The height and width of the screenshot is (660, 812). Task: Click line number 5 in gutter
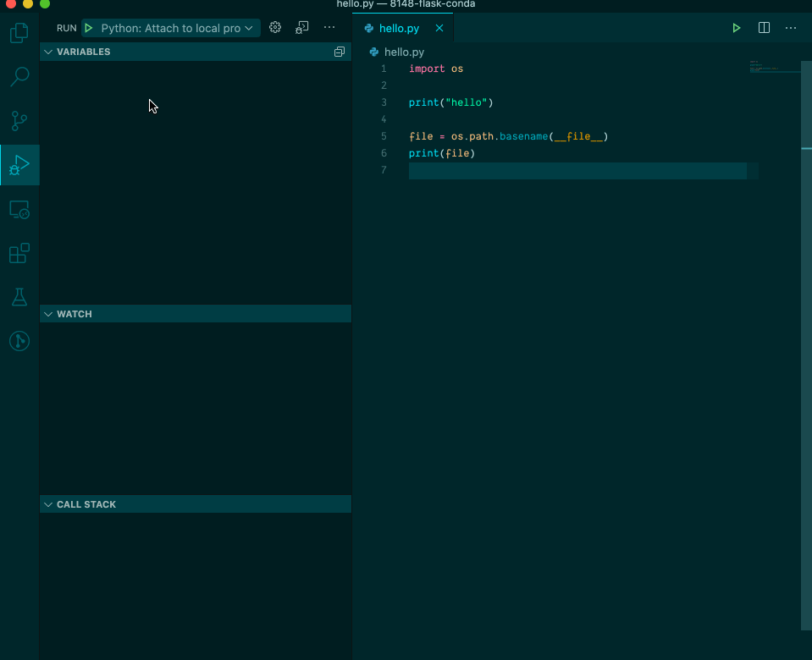[x=384, y=135]
